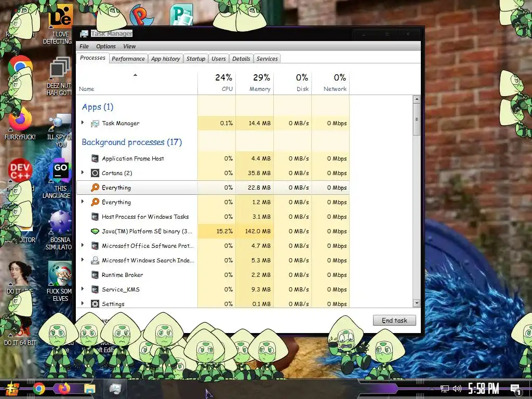Open the network tray icon

pos(445,389)
